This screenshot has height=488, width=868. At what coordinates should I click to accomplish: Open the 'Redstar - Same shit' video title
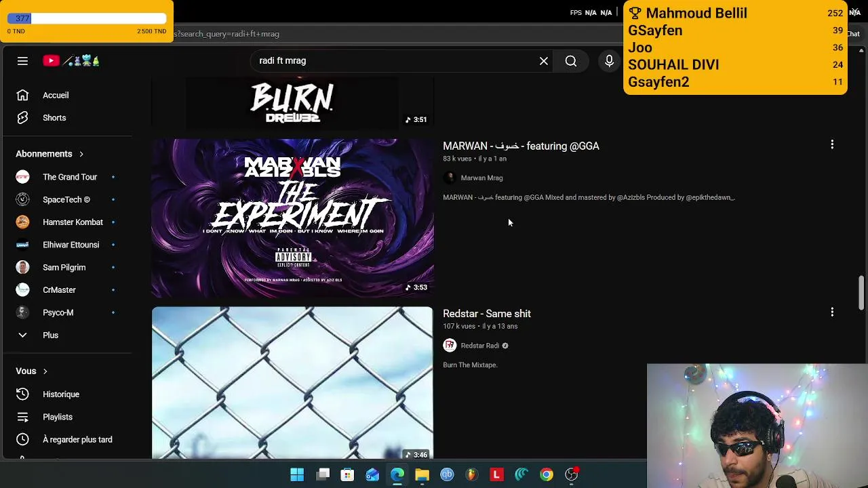click(487, 314)
